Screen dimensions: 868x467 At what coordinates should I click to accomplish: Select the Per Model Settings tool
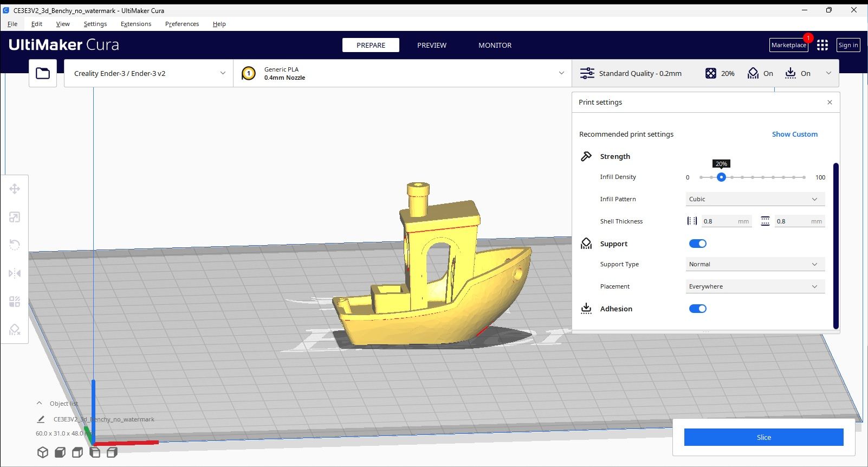pyautogui.click(x=15, y=302)
